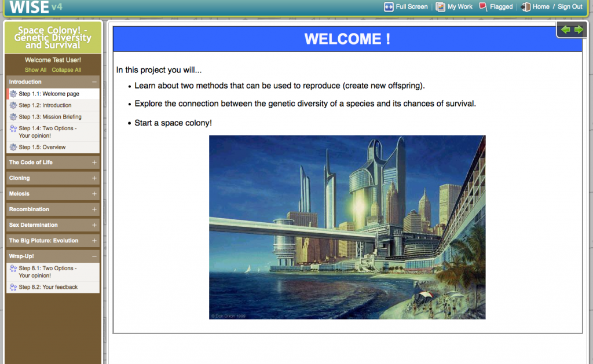The width and height of the screenshot is (593, 364).
Task: Go to next step with right arrow
Action: [x=579, y=30]
